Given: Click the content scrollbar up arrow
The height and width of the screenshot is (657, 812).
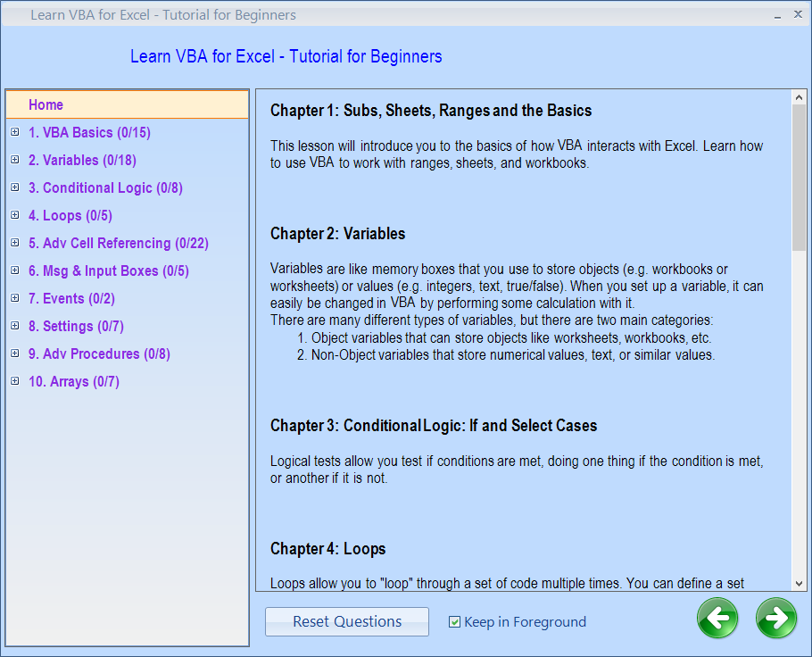Looking at the screenshot, I should click(799, 97).
